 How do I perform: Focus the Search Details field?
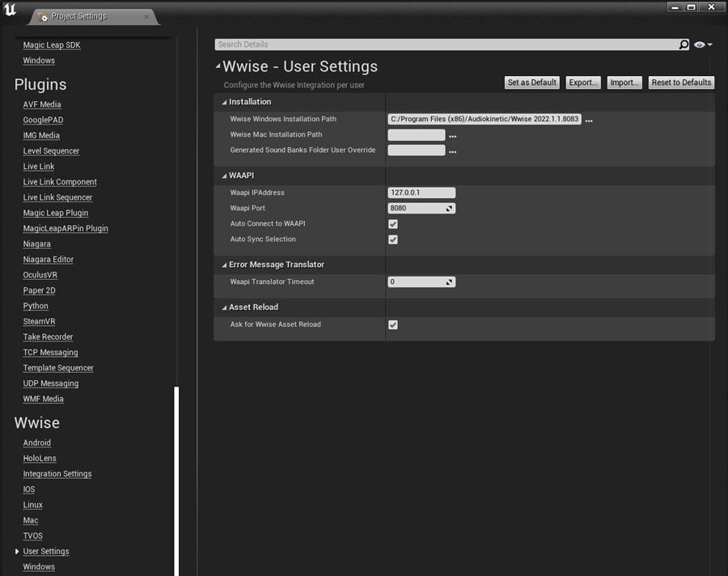pyautogui.click(x=447, y=44)
